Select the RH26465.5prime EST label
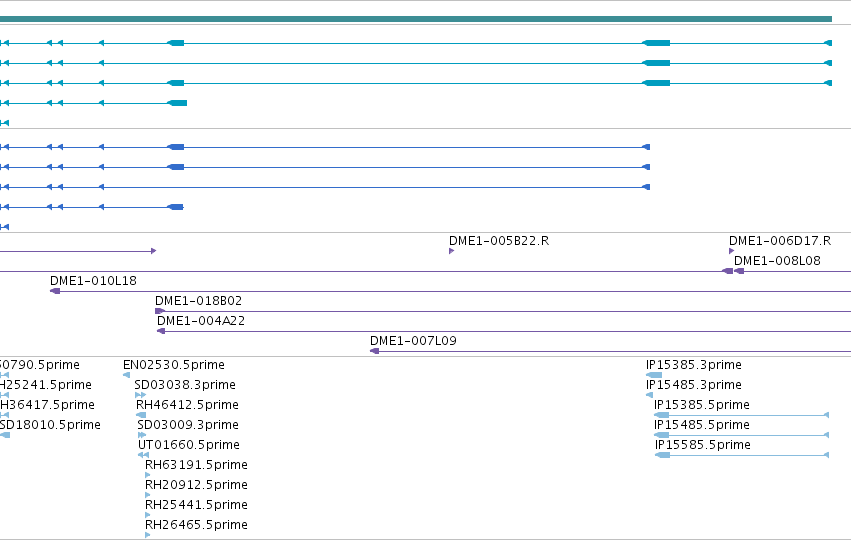This screenshot has width=851, height=540. tap(196, 525)
